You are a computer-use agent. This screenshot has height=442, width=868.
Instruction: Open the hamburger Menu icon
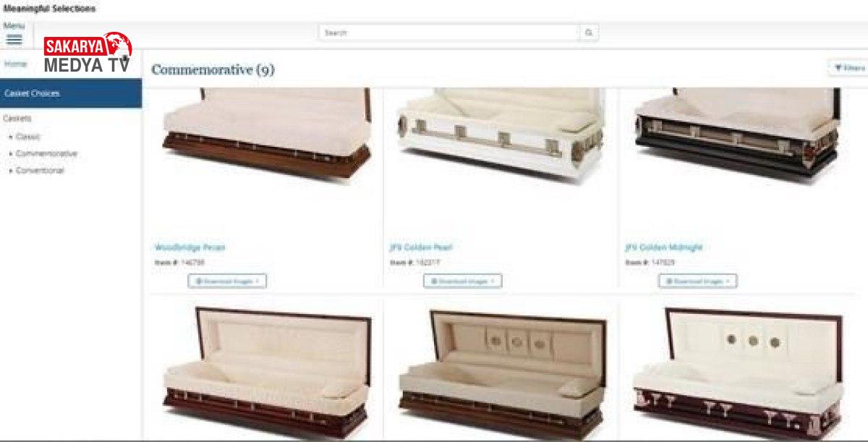pos(14,40)
